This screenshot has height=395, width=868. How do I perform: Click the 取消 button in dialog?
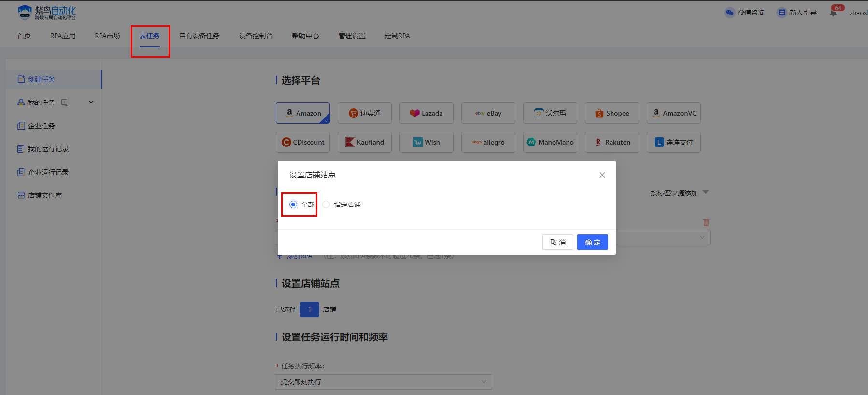(x=558, y=242)
